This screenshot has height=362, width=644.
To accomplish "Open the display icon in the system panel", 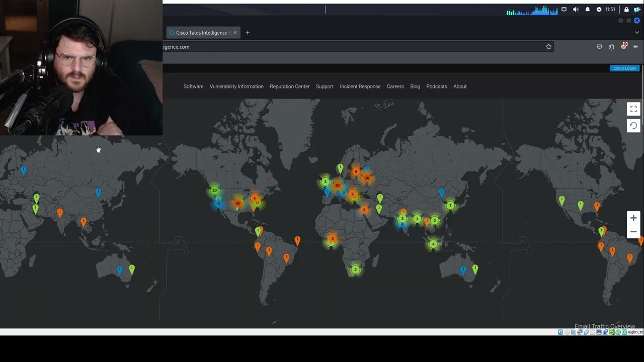I will coord(564,10).
